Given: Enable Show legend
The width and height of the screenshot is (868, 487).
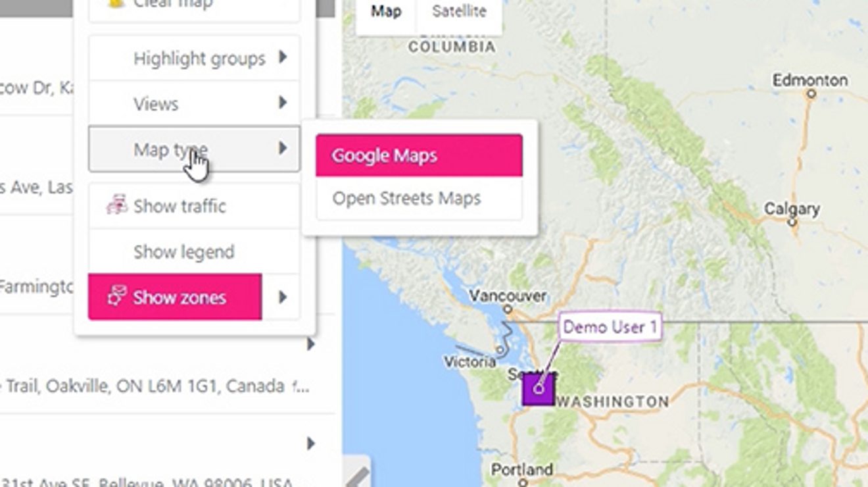Looking at the screenshot, I should [x=184, y=251].
